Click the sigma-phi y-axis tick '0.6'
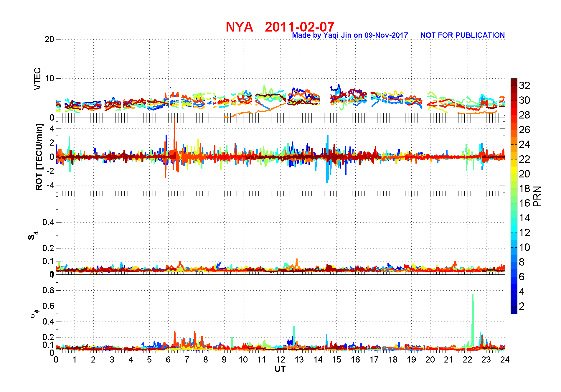Image resolution: width=561 pixels, height=392 pixels. click(48, 306)
